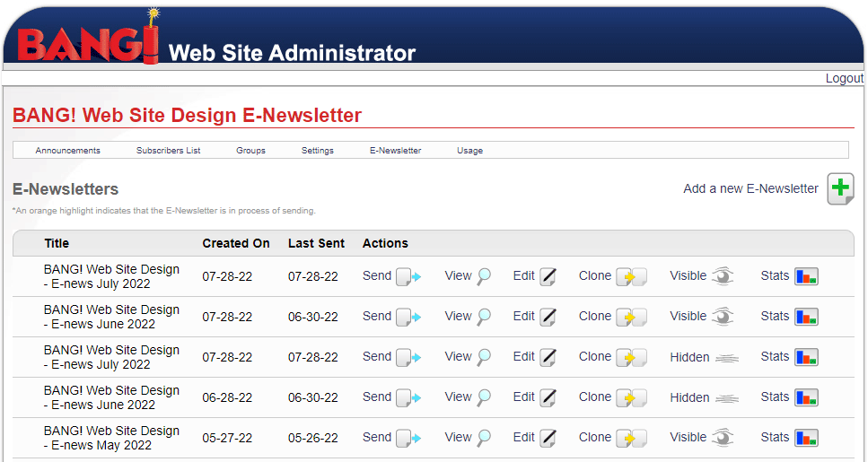The height and width of the screenshot is (462, 868).
Task: Click View magnifier for May 2022 newsletter
Action: (484, 438)
